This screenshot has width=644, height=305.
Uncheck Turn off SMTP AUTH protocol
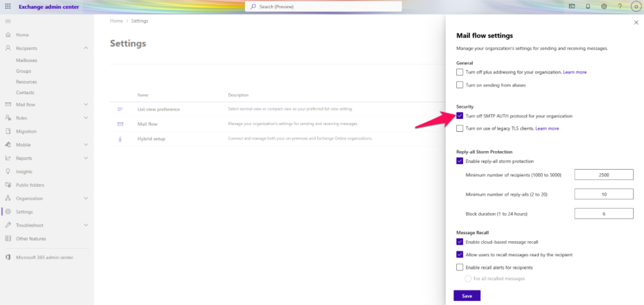(x=460, y=115)
